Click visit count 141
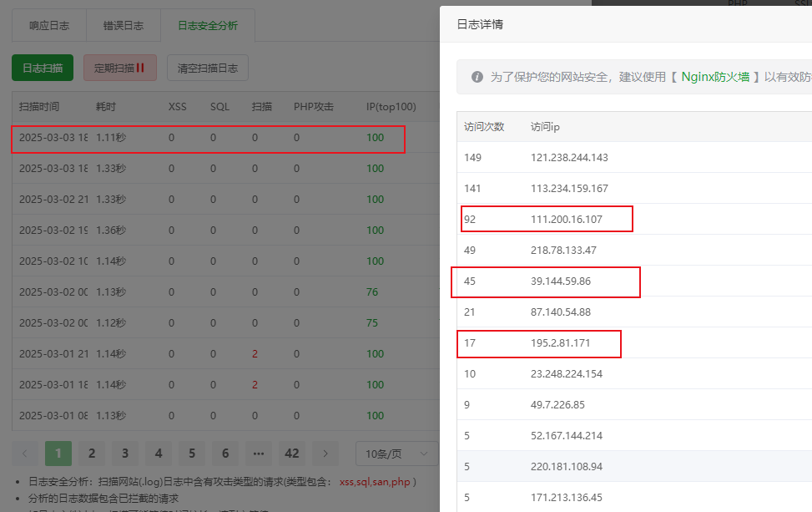 tap(472, 188)
